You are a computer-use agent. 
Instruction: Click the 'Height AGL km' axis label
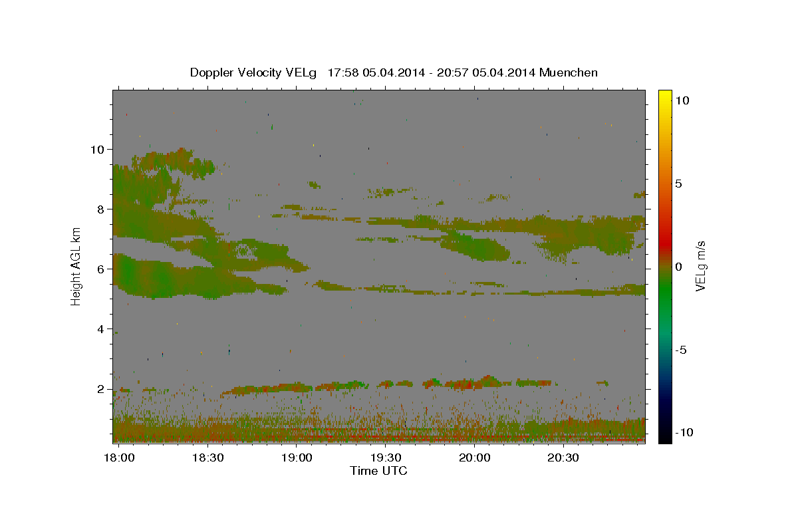(x=76, y=267)
